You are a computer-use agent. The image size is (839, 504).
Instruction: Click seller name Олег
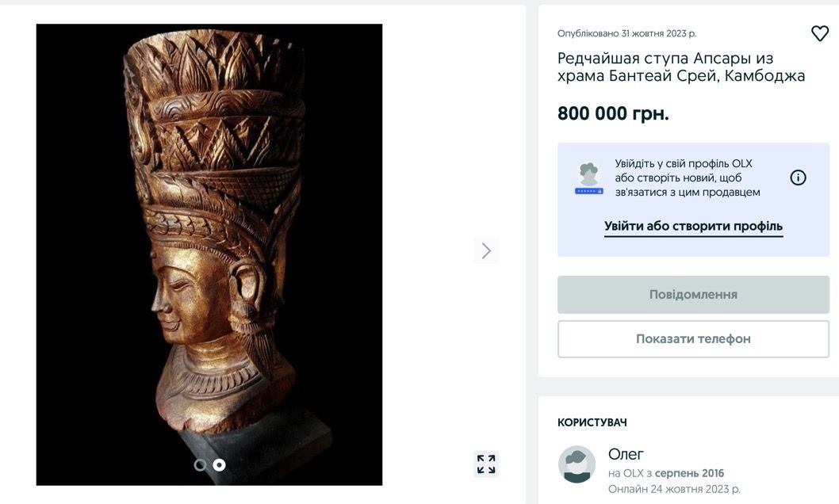(x=624, y=453)
